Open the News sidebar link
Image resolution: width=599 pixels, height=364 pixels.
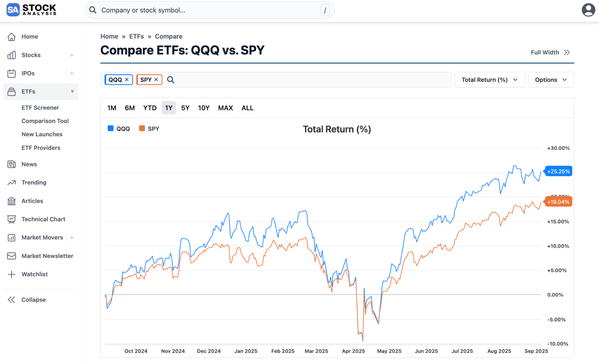(29, 164)
